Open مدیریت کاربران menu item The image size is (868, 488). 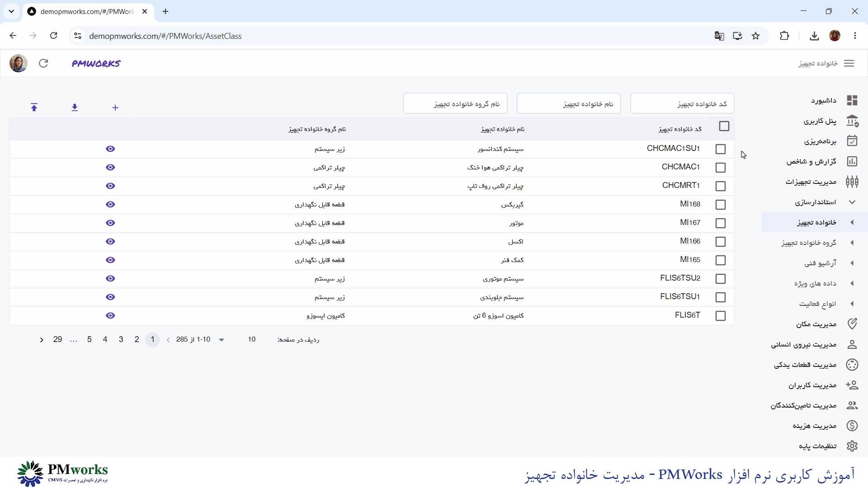pyautogui.click(x=815, y=385)
